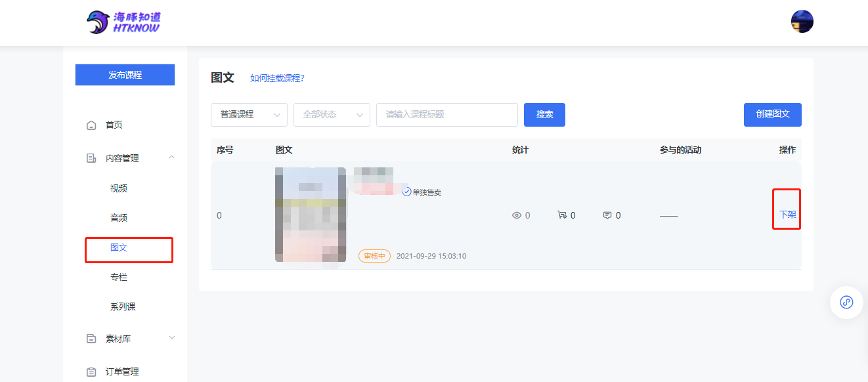The image size is (868, 382).
Task: Click the comments count icon
Action: point(607,215)
